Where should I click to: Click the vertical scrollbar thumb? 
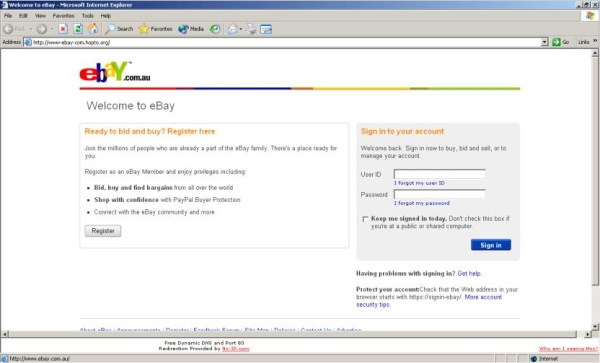(x=595, y=171)
